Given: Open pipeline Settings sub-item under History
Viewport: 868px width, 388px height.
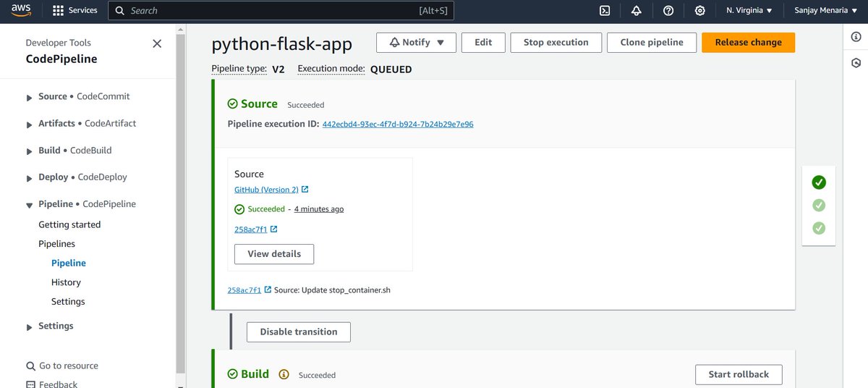Looking at the screenshot, I should (68, 302).
